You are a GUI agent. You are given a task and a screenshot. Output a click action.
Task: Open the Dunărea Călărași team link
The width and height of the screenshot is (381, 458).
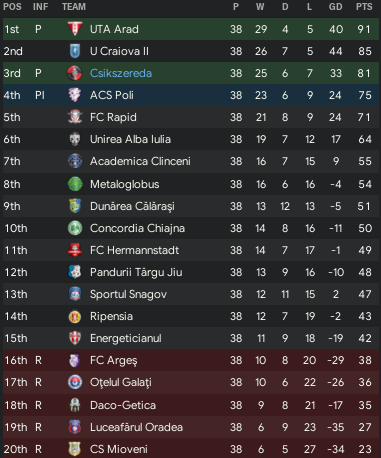pyautogui.click(x=132, y=206)
